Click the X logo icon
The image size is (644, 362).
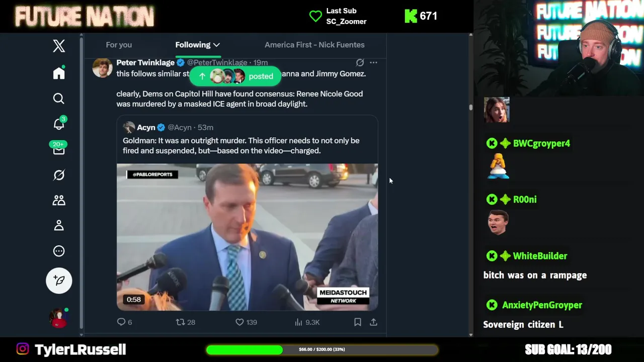click(x=59, y=46)
